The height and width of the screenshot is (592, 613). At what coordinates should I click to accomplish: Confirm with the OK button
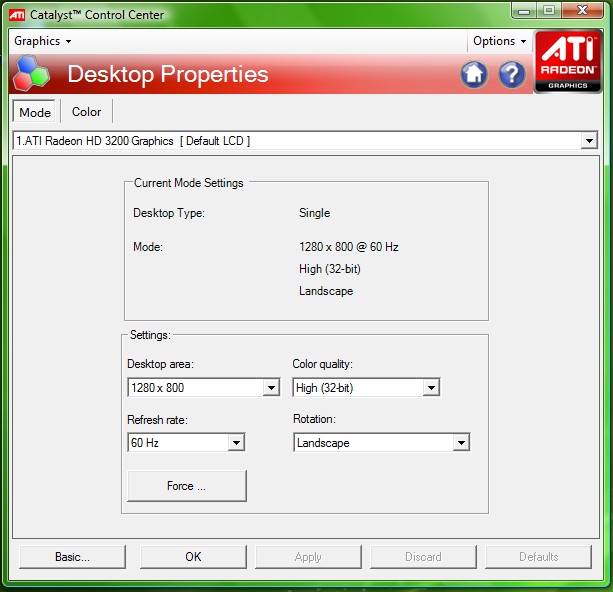coord(193,557)
